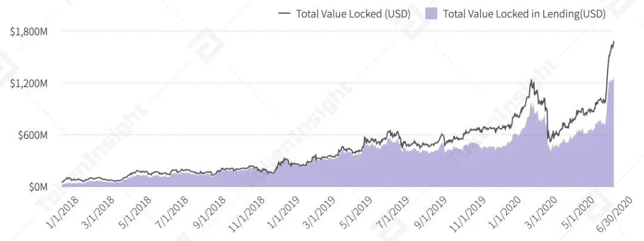Image resolution: width=644 pixels, height=241 pixels.
Task: Click the February 2020 peak of the black line
Action: [x=532, y=81]
